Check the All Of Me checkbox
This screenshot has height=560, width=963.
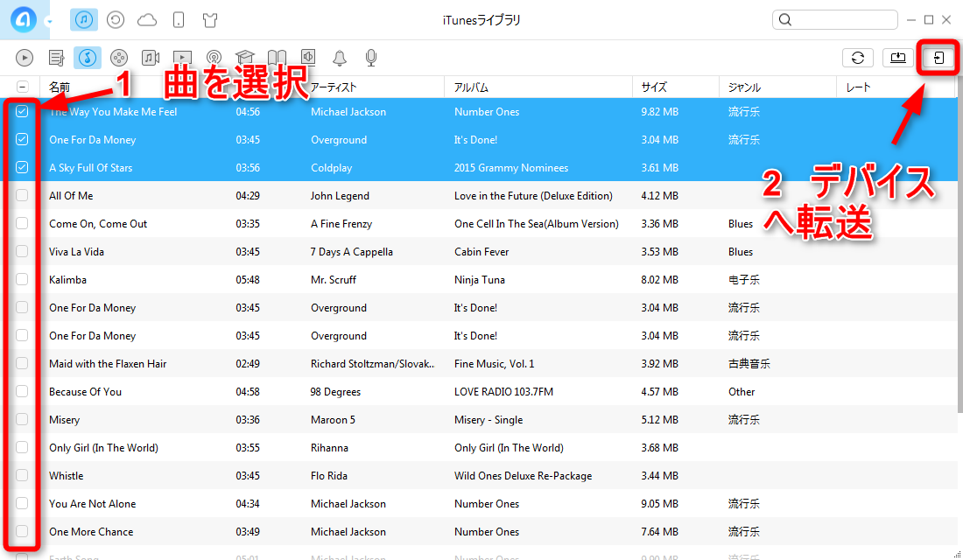pos(22,195)
